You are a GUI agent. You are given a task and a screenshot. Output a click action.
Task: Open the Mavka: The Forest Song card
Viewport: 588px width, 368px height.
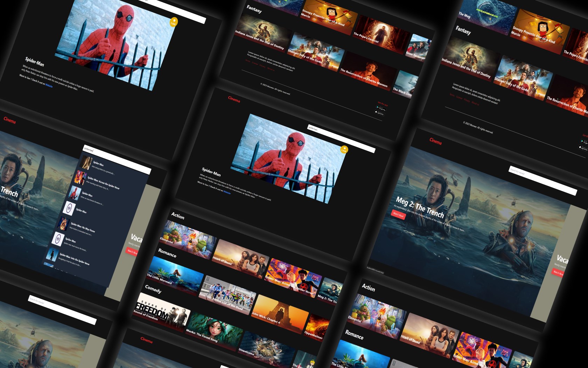click(214, 331)
